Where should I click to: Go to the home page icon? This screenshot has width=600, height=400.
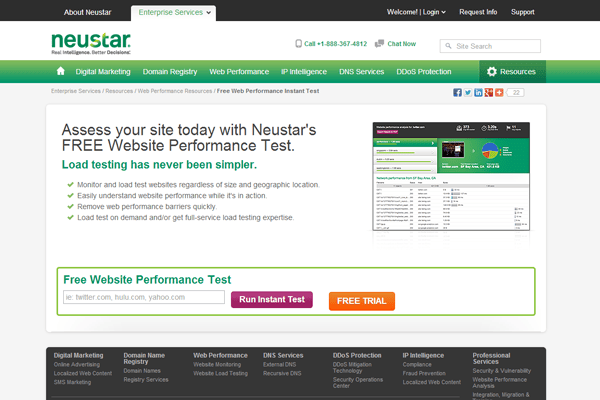60,71
